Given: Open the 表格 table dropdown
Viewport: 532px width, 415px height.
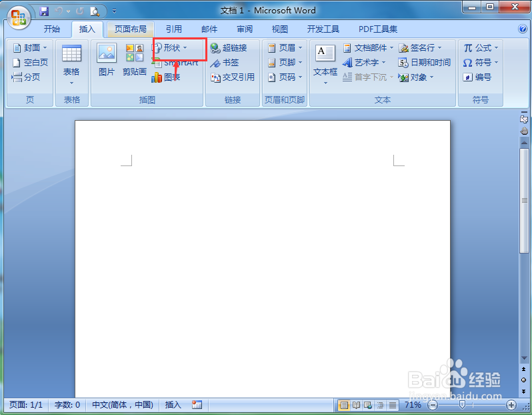Looking at the screenshot, I should coord(71,65).
